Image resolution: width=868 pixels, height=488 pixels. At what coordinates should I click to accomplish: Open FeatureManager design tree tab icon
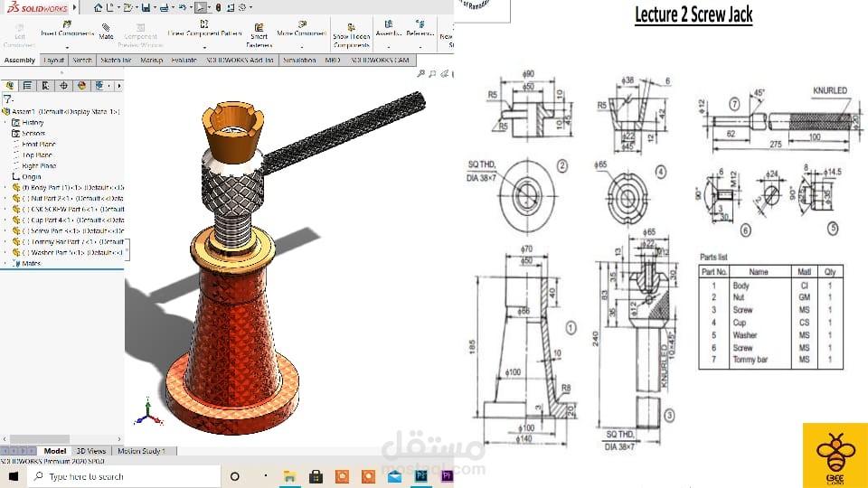[10, 85]
